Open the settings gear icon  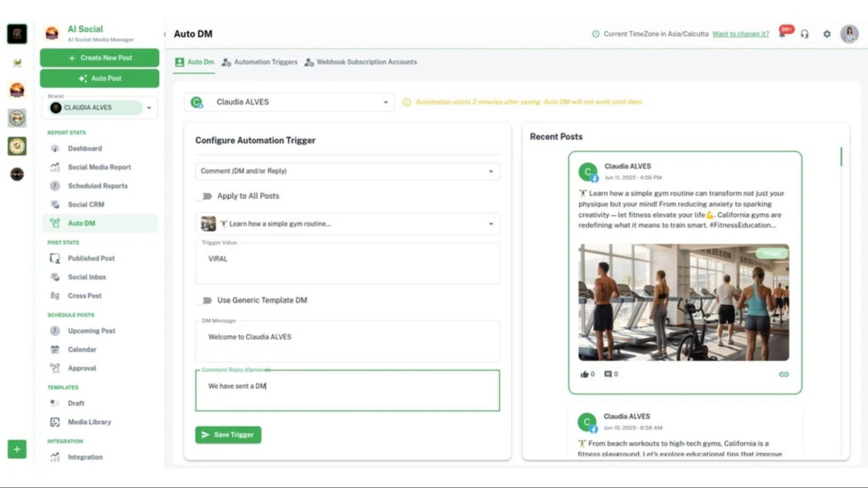click(827, 34)
